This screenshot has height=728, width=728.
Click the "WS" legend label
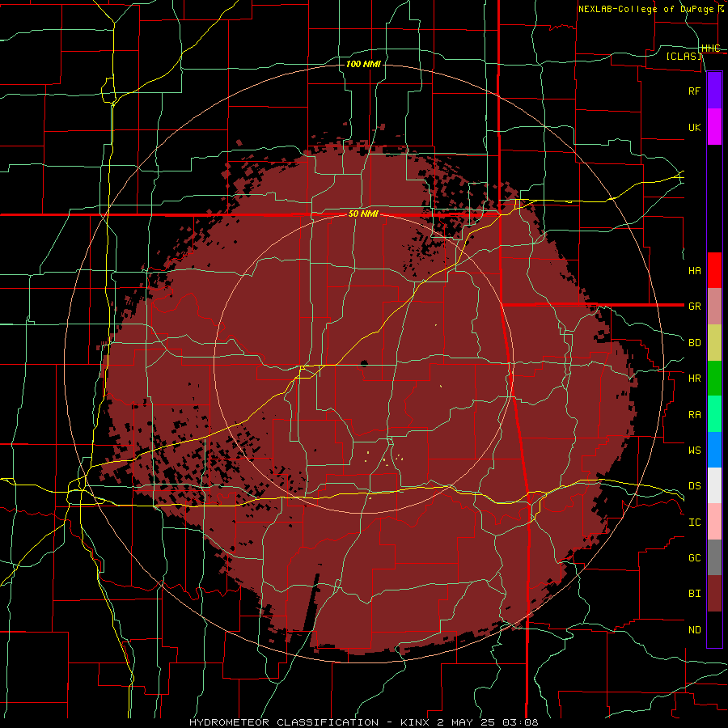pyautogui.click(x=695, y=451)
